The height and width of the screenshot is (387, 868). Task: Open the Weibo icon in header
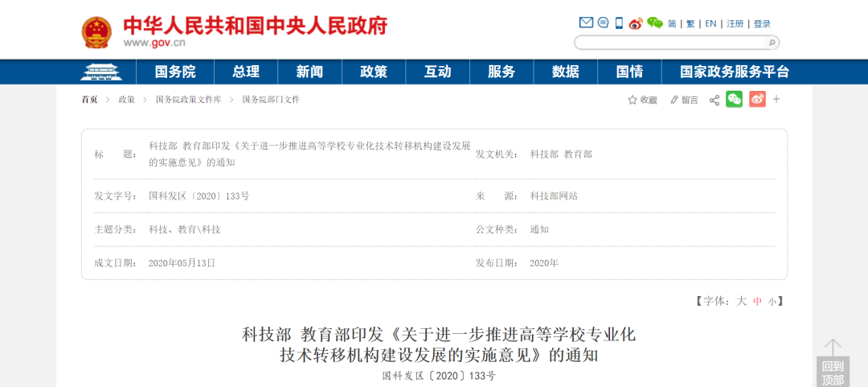[x=636, y=23]
